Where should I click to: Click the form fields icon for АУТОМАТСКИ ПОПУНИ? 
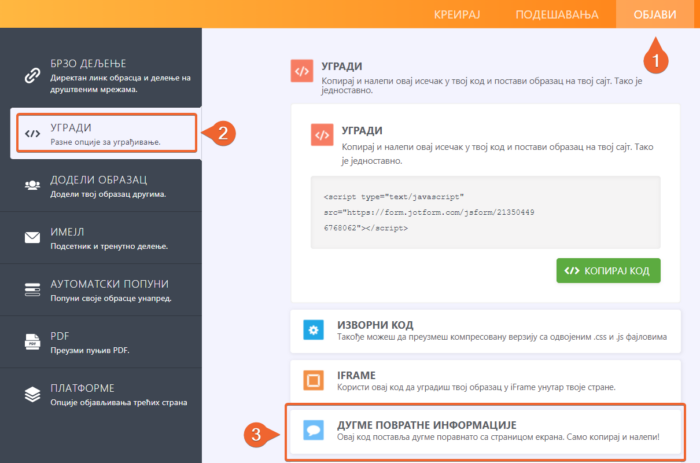click(32, 289)
